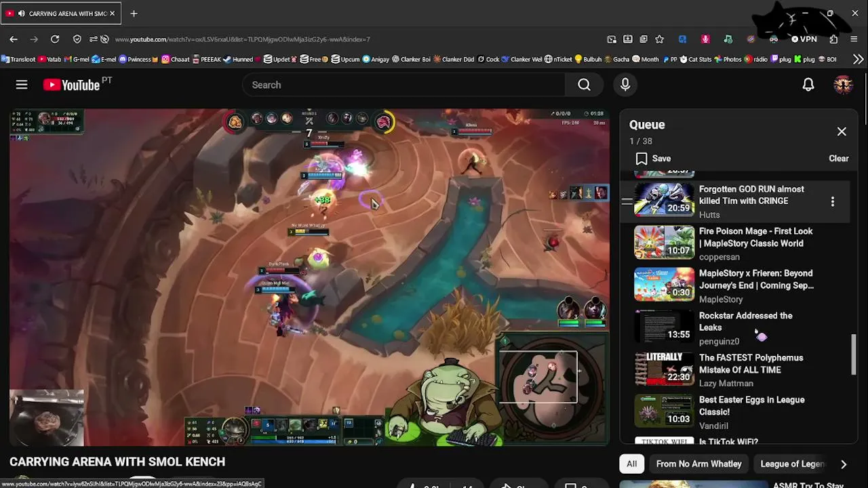The width and height of the screenshot is (868, 488).
Task: Open 'The FASTEST Polyphemus Mistake' video title
Action: 751,364
